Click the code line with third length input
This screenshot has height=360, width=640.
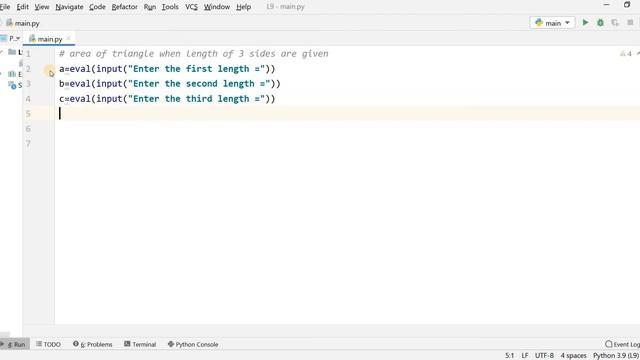click(x=167, y=99)
